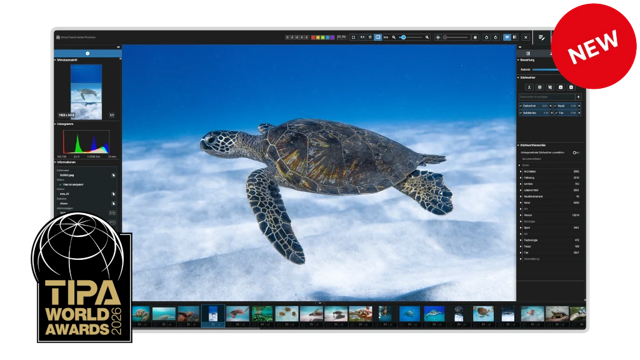
Task: Click the first keyword tool icon (person)
Action: [529, 87]
